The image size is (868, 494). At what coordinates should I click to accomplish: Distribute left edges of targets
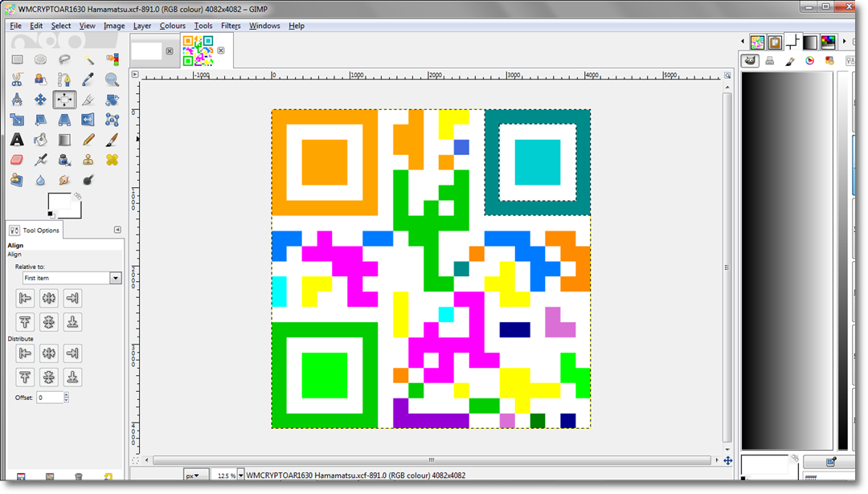pos(25,353)
